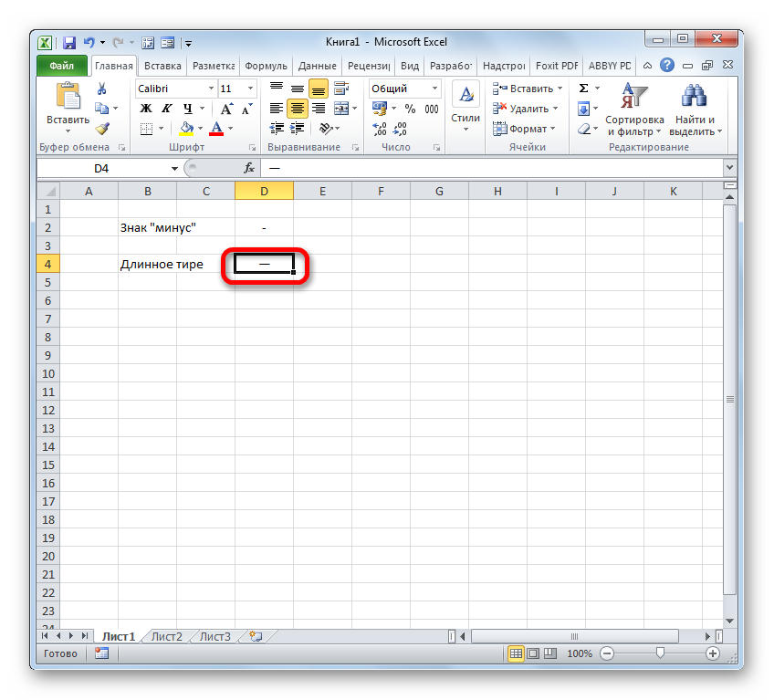
Task: Open the Файл tab
Action: (x=62, y=66)
